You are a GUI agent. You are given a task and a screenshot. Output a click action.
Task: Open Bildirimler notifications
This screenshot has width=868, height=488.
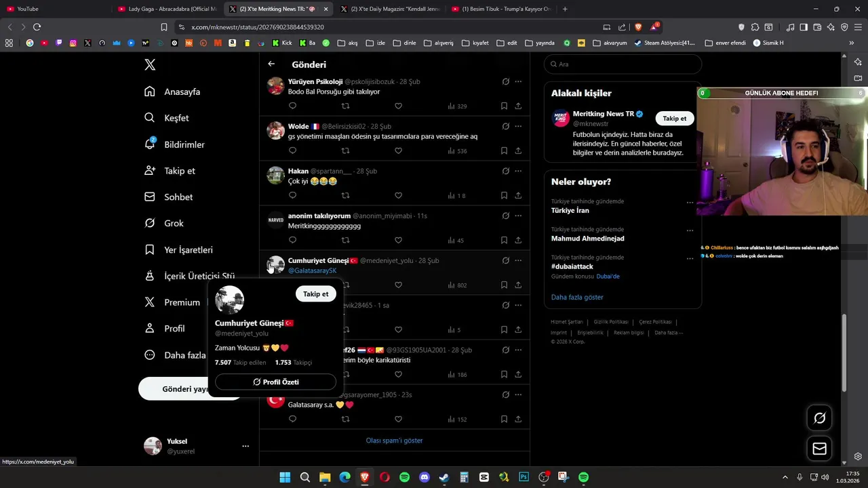[174, 144]
